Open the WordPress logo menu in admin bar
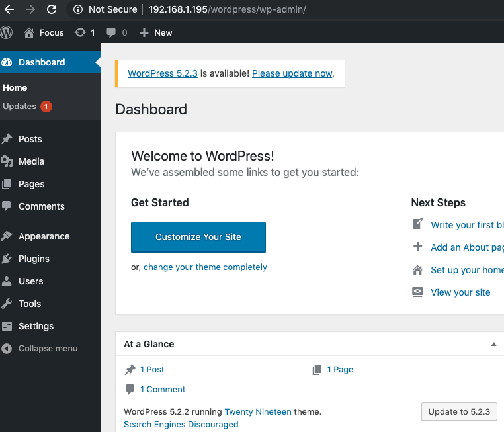504x432 pixels. (x=6, y=32)
